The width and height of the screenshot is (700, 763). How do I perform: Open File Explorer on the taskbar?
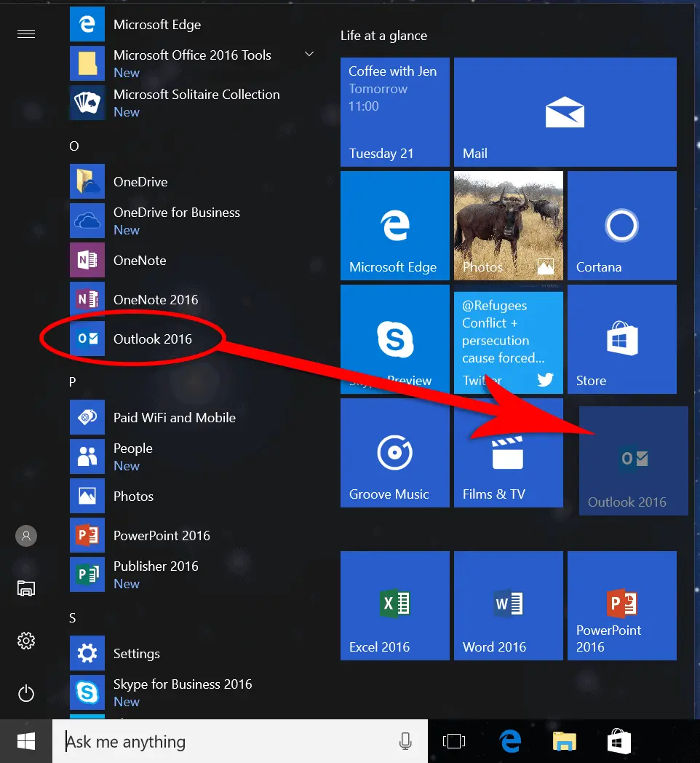coord(564,741)
